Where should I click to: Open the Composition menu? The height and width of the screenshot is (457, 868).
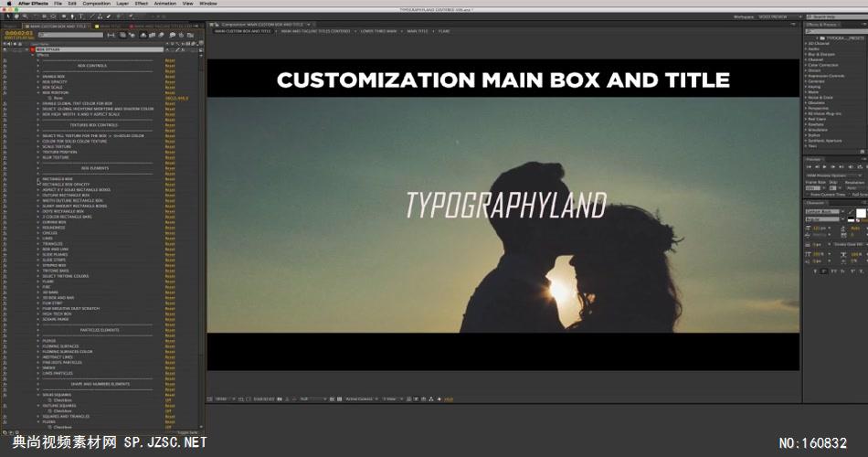point(96,4)
